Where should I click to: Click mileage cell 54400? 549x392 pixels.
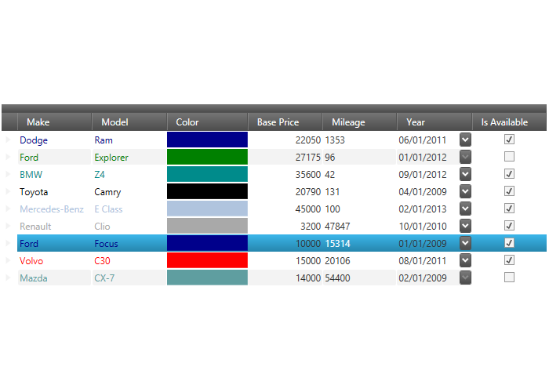(x=359, y=278)
